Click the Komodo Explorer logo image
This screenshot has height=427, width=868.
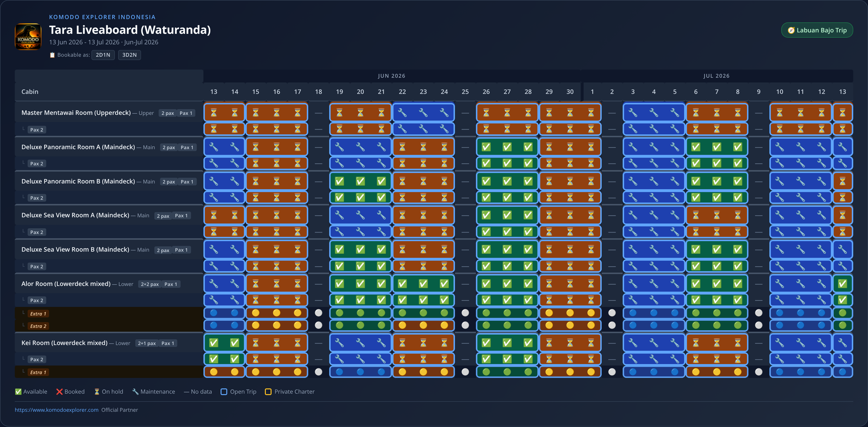[x=28, y=36]
